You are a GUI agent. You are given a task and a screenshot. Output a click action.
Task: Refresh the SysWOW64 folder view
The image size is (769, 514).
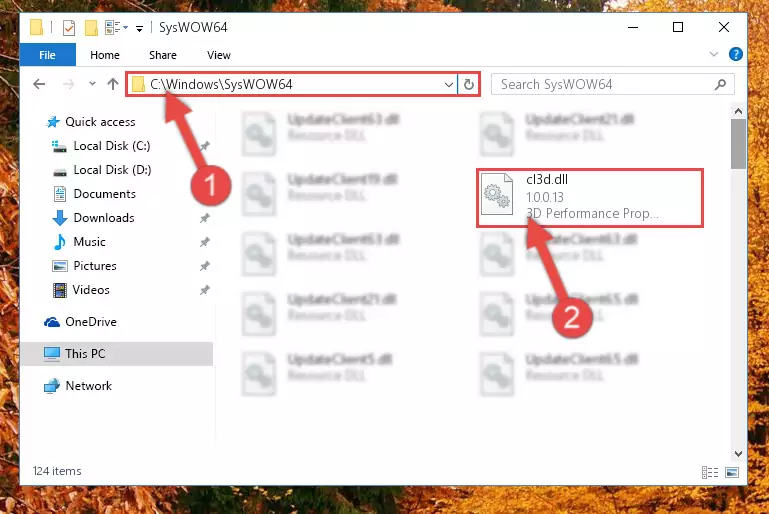pos(468,84)
